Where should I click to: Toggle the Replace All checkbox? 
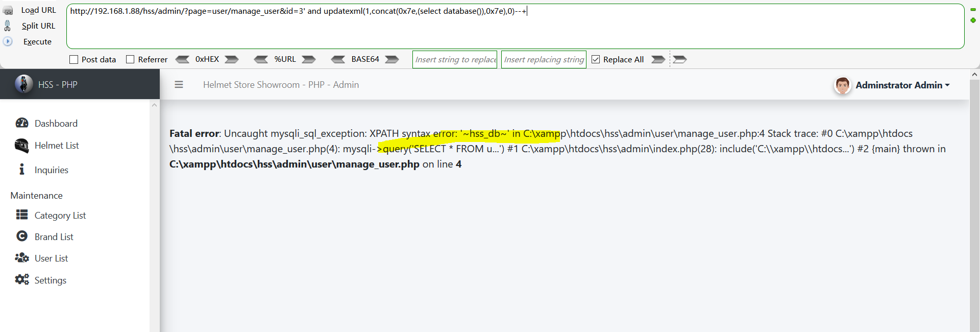[x=596, y=59]
